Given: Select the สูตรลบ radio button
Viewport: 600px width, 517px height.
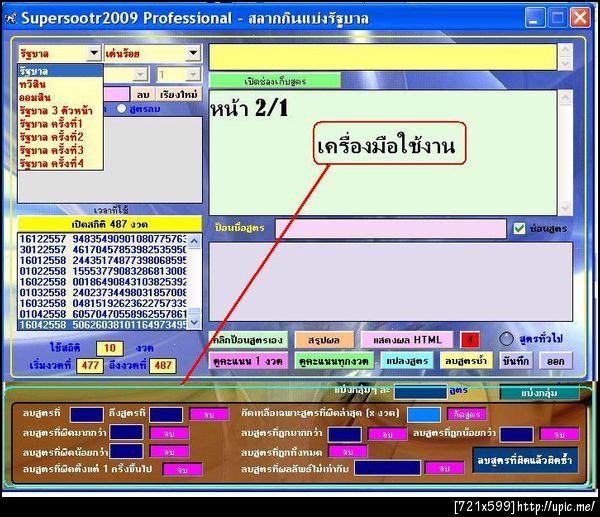Looking at the screenshot, I should tap(122, 109).
